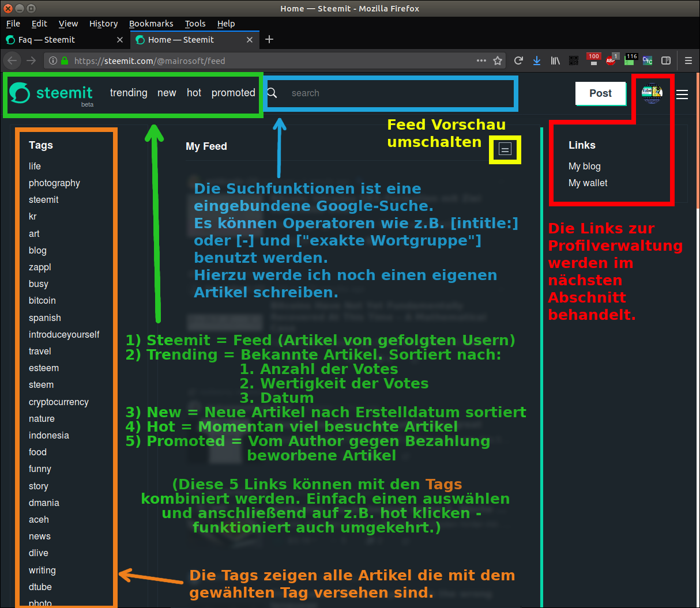Select the steemit tag

[44, 199]
